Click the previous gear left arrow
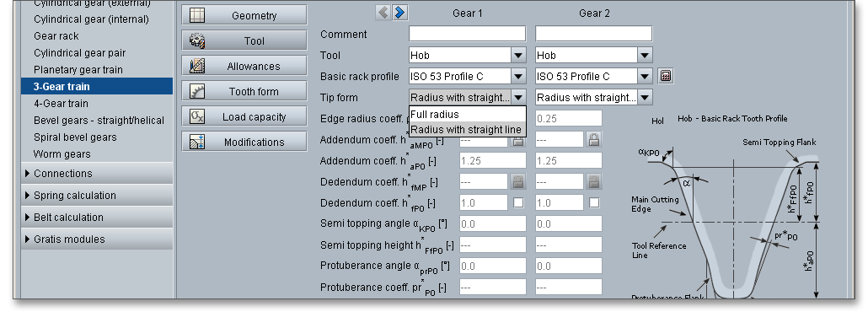The width and height of the screenshot is (868, 312). [x=383, y=12]
